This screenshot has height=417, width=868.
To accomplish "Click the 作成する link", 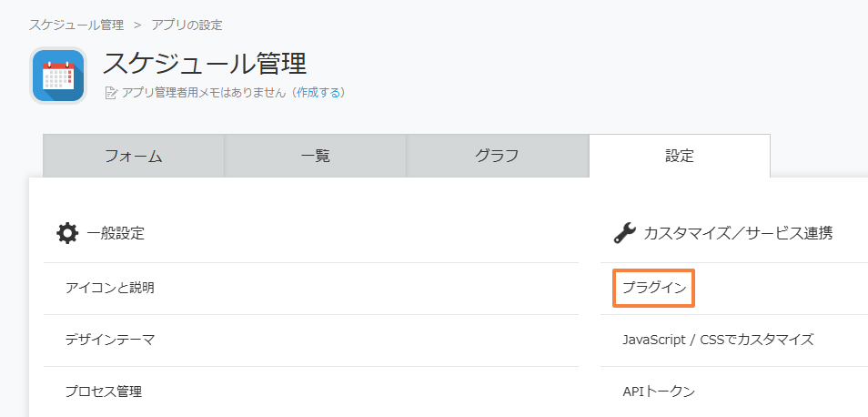I will click(318, 93).
